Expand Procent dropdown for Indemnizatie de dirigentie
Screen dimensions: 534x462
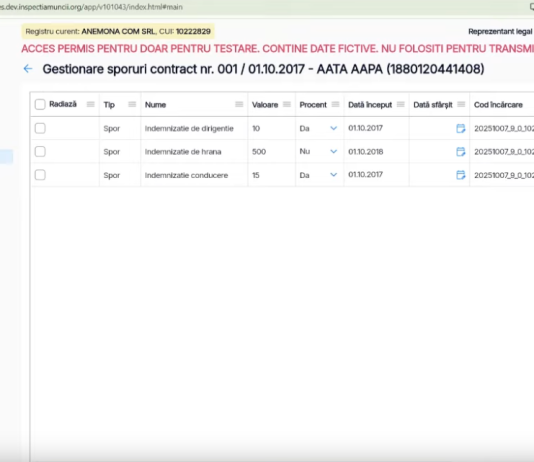pos(334,128)
